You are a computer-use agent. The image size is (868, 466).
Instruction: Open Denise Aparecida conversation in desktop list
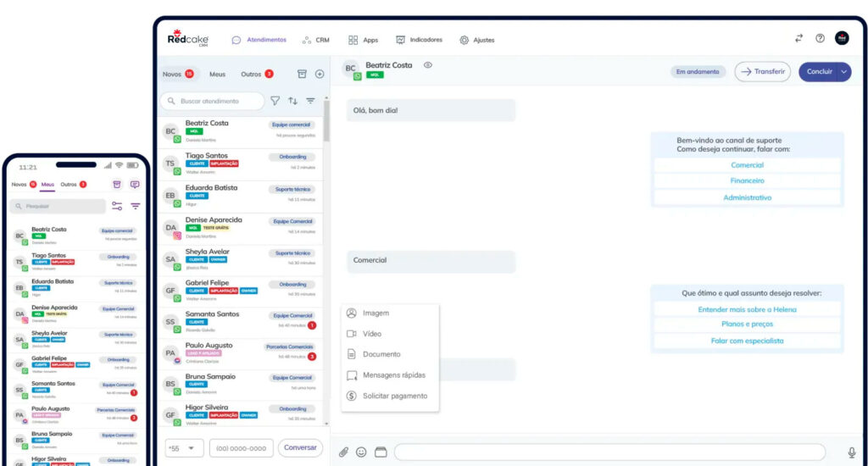click(x=240, y=227)
